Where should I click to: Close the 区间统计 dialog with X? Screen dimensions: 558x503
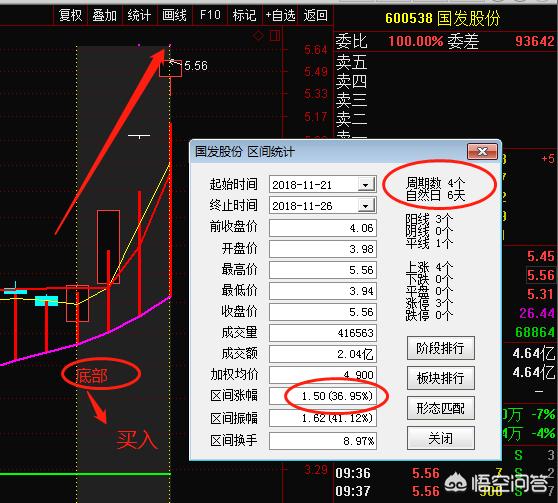point(482,152)
